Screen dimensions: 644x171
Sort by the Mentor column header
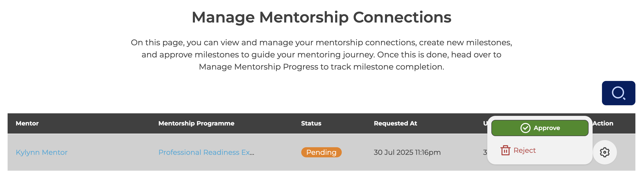[x=27, y=123]
